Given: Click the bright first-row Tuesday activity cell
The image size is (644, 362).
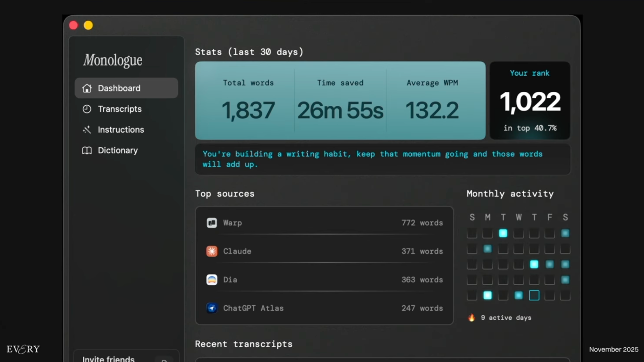Looking at the screenshot, I should click(x=503, y=233).
